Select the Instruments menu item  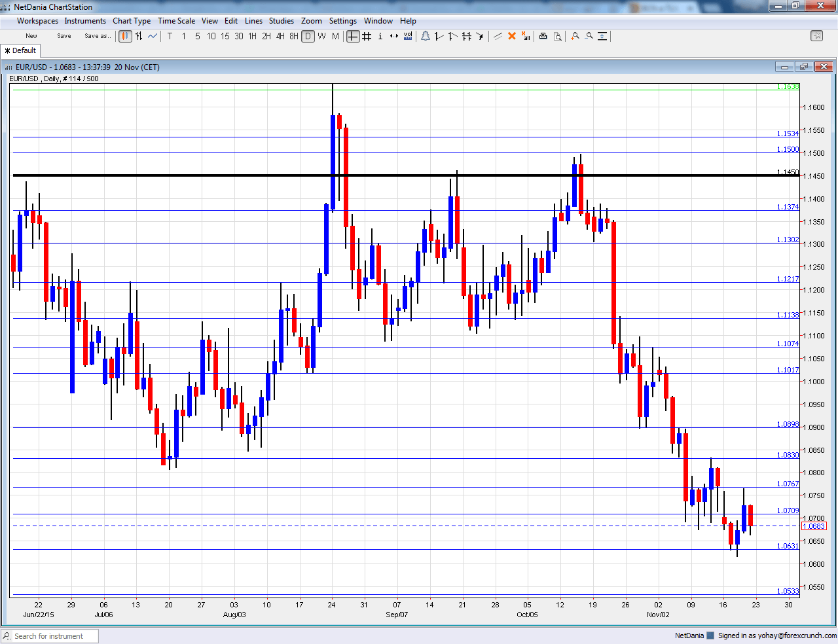[85, 20]
